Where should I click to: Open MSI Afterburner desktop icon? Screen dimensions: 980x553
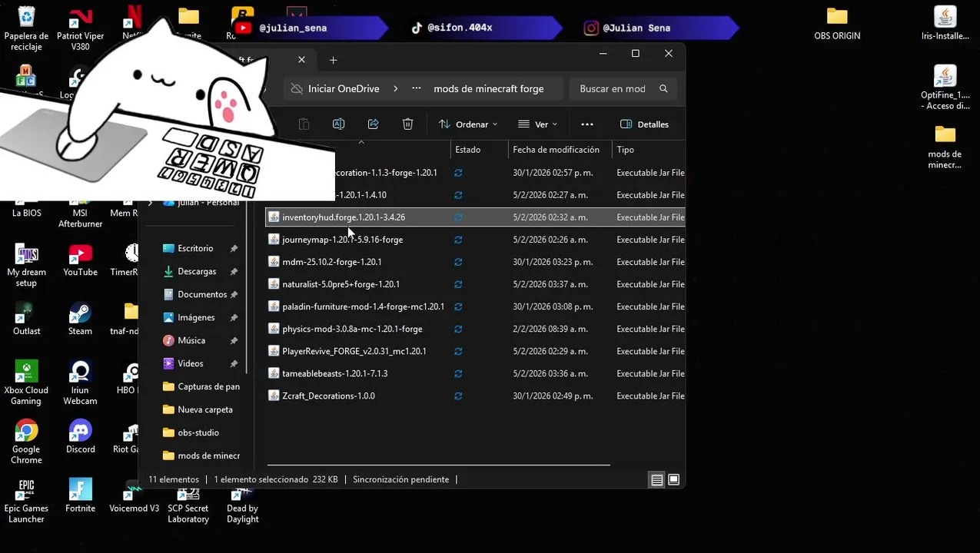80,206
